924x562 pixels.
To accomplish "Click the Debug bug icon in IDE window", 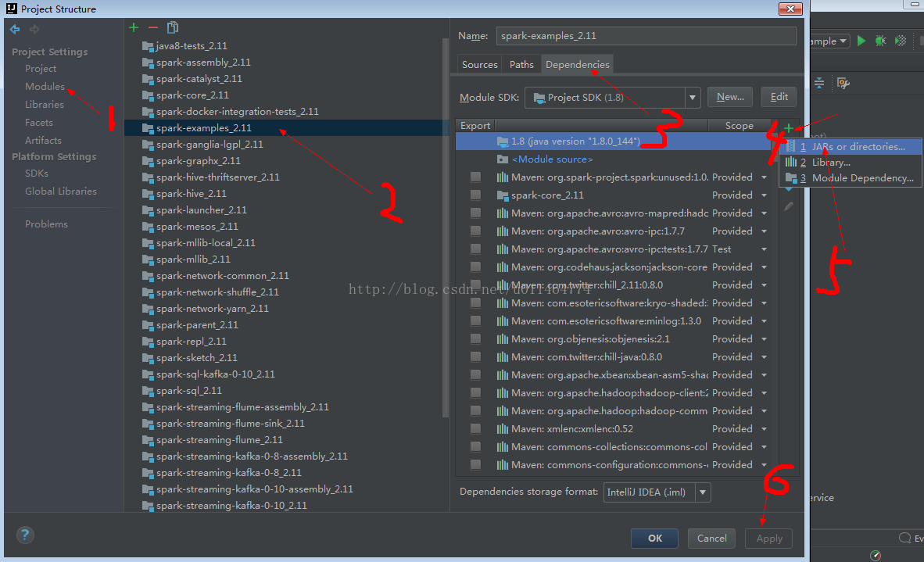I will coord(880,41).
